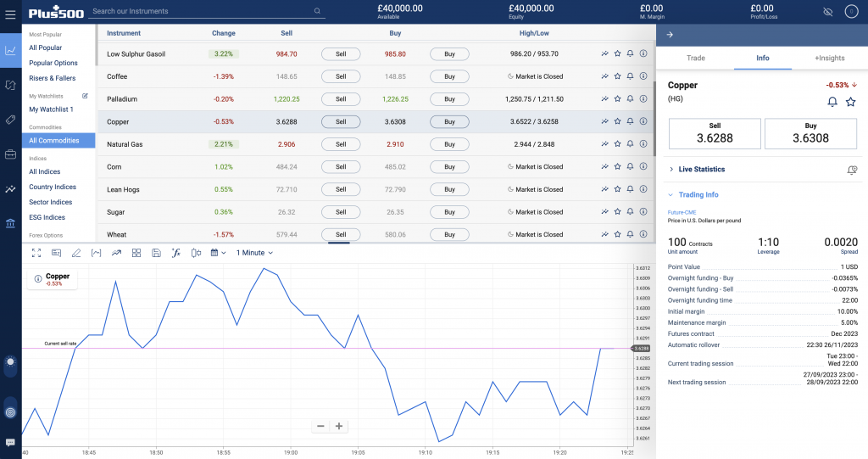Open the bracket measure chart tool
This screenshot has width=868, height=459.
coord(97,253)
